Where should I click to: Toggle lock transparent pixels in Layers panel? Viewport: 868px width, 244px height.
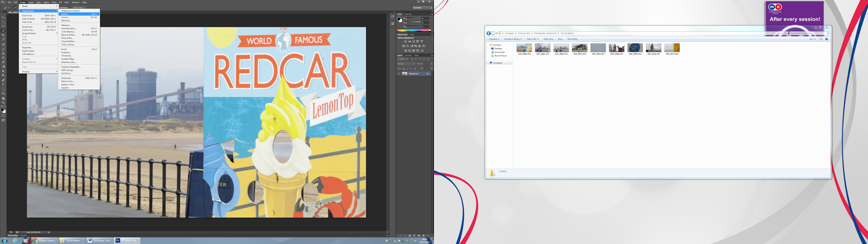(404, 69)
